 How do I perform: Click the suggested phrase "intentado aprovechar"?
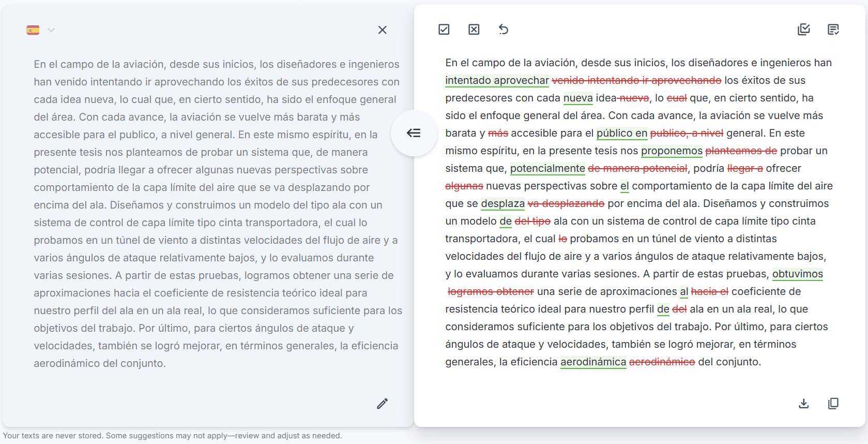tap(496, 80)
